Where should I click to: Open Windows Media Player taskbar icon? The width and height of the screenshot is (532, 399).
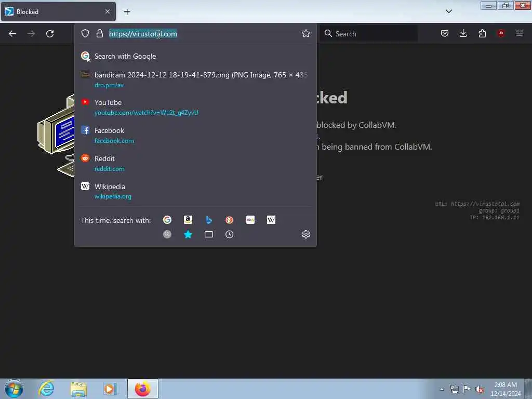click(110, 389)
